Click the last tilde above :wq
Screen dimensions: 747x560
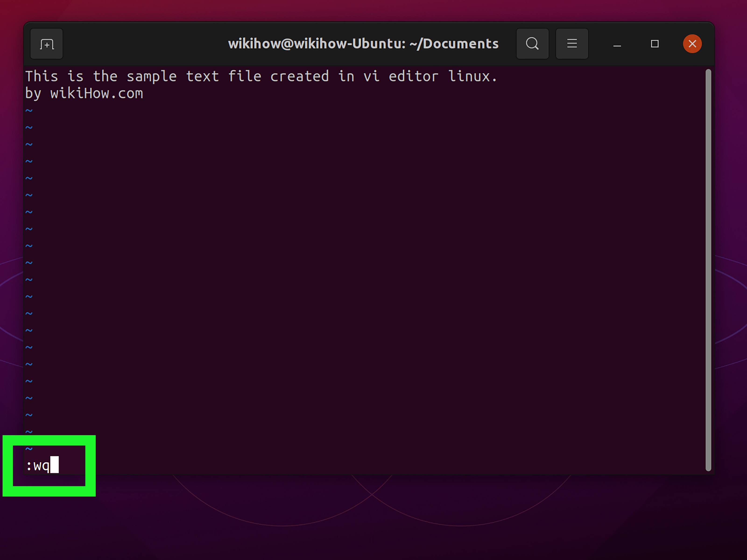pyautogui.click(x=29, y=449)
